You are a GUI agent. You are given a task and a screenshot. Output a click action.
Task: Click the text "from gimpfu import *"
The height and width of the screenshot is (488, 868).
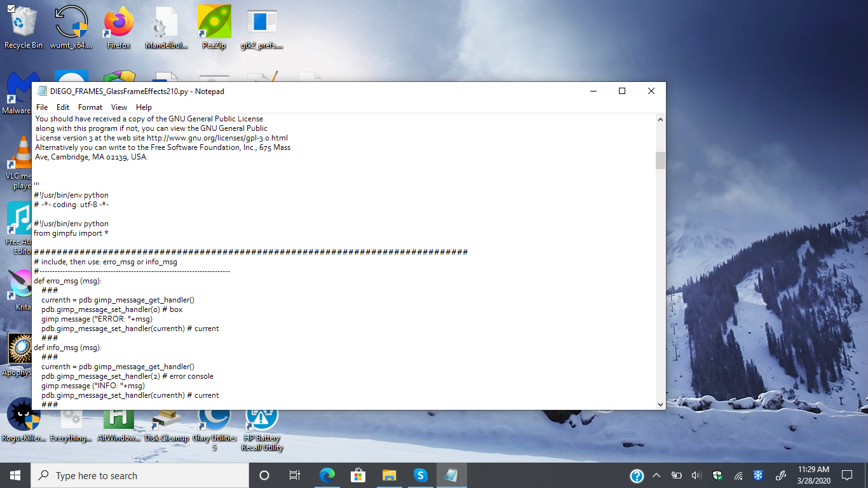pyautogui.click(x=71, y=233)
